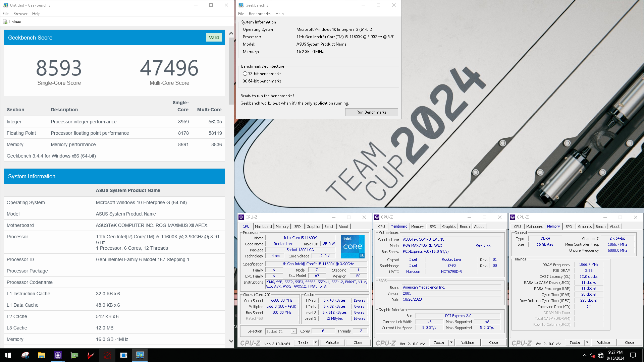The width and height of the screenshot is (644, 362).
Task: Show hidden system tray icons
Action: click(x=585, y=355)
